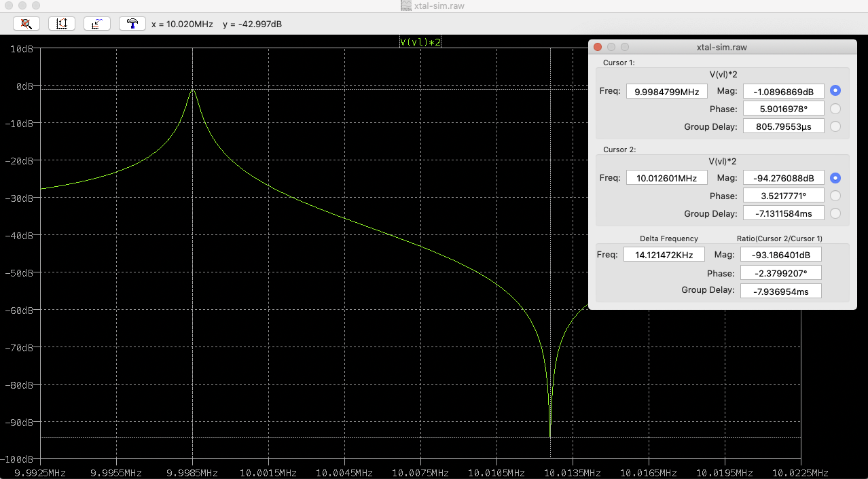Select Cursor 2 Phase radio button

point(835,196)
